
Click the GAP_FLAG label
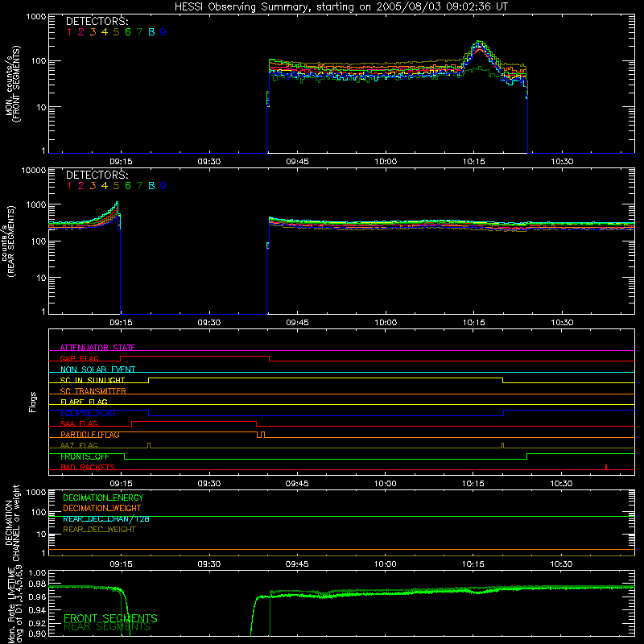coord(79,358)
